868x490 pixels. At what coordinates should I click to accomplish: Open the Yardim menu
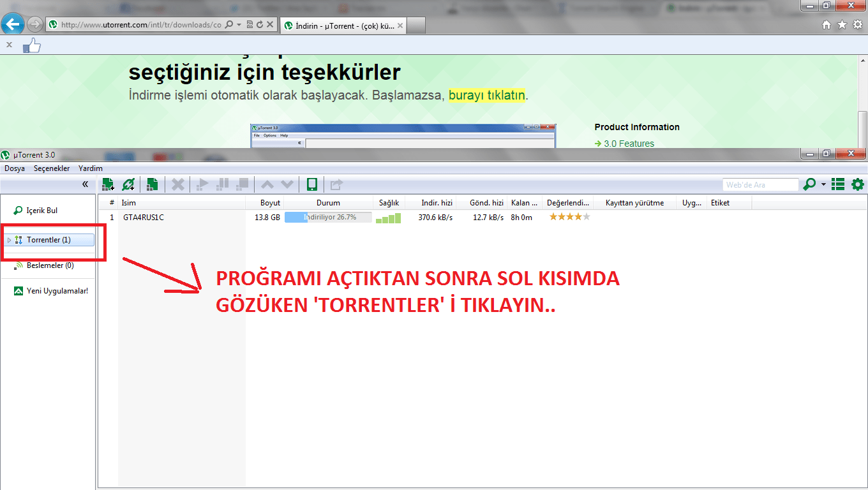[x=91, y=168]
